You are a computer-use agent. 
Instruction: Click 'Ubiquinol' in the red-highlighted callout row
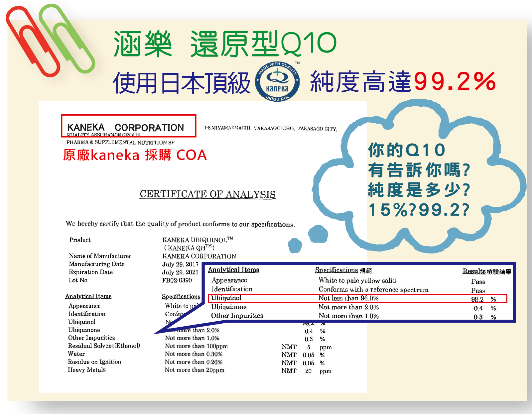(x=226, y=298)
